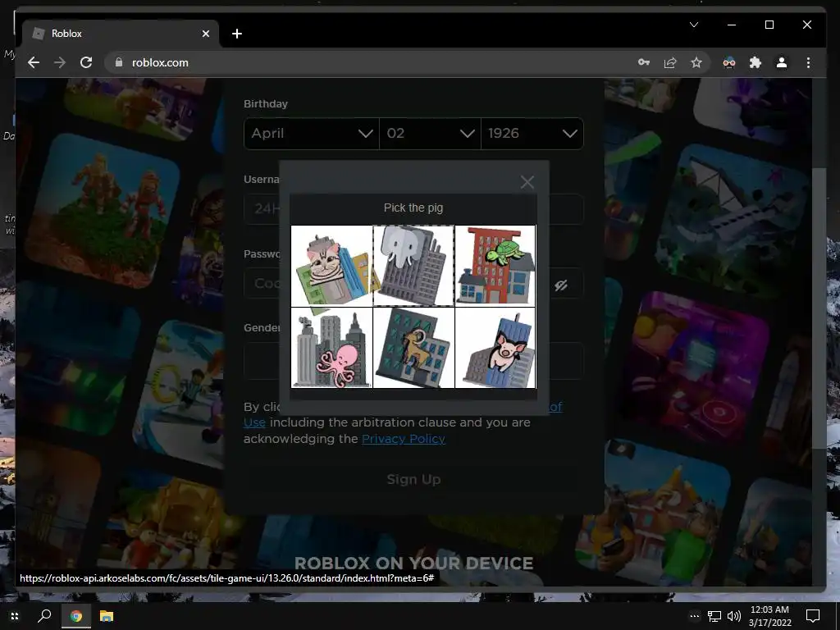The width and height of the screenshot is (840, 630).
Task: Close the captcha dialog with X
Action: point(527,183)
